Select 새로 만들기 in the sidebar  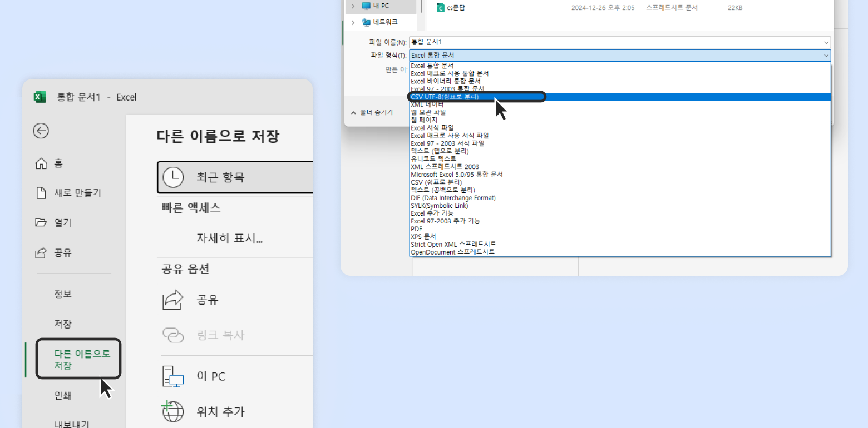tap(68, 193)
